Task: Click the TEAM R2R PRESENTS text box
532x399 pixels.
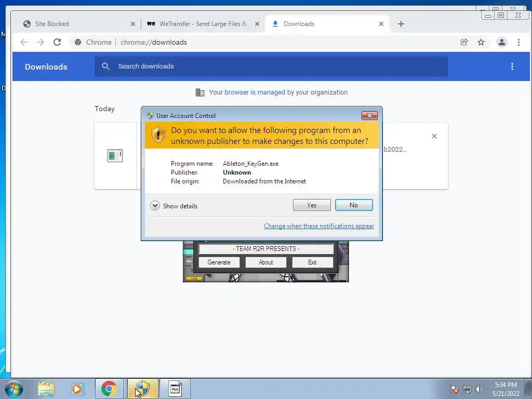Action: (266, 249)
